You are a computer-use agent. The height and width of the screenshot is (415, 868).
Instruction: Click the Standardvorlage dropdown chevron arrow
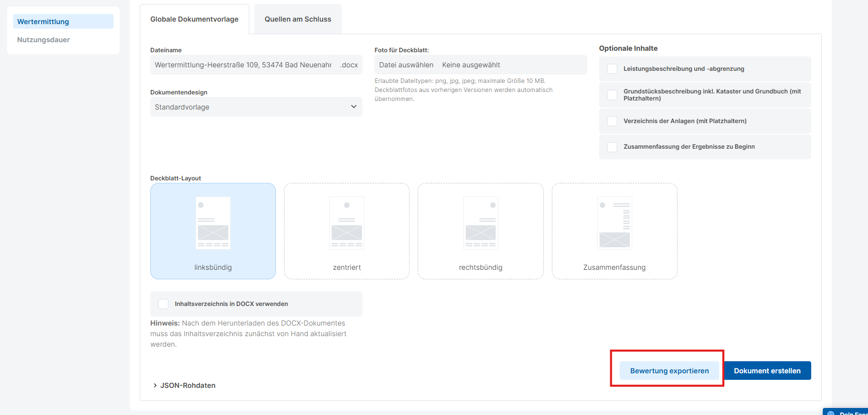point(353,107)
